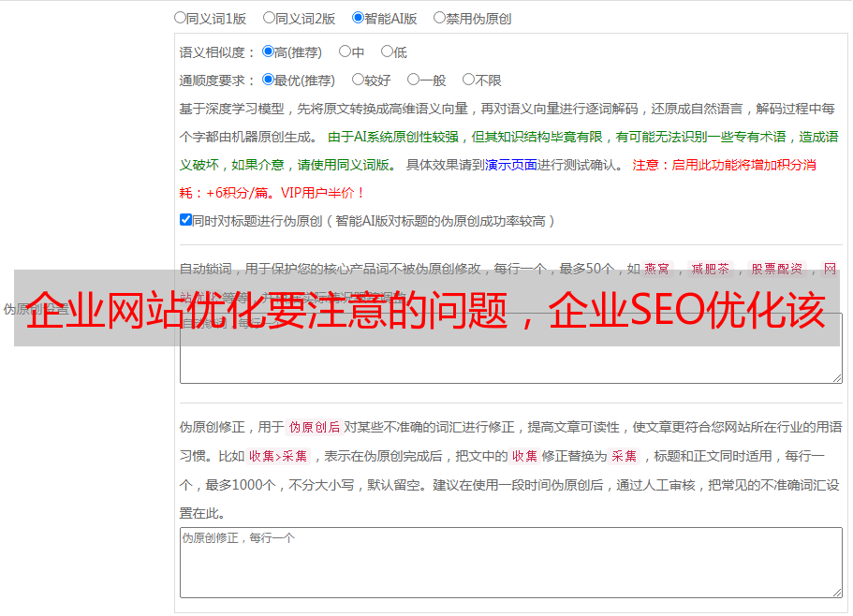Set 语义相似度 to 低

click(387, 52)
